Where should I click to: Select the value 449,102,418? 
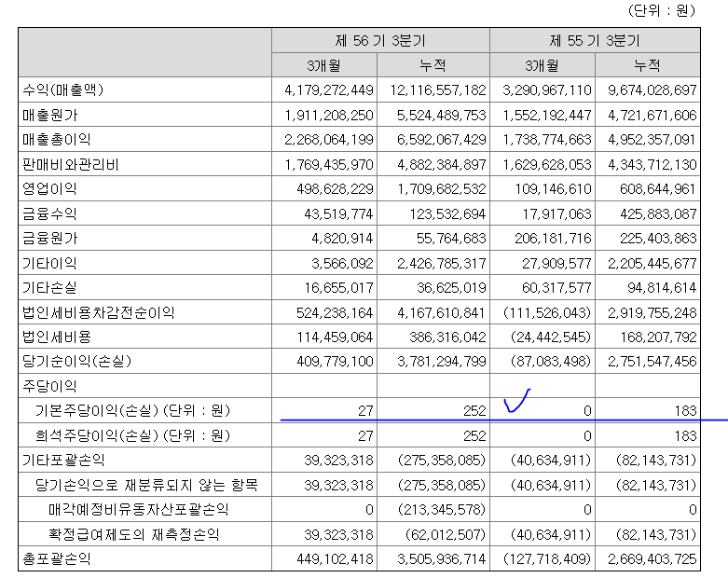click(x=335, y=559)
